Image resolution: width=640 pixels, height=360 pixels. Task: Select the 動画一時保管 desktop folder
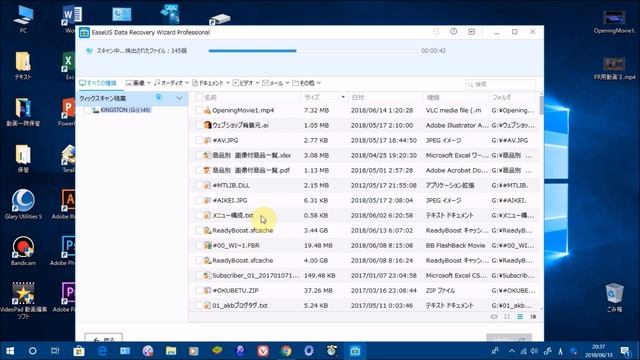pos(23,112)
